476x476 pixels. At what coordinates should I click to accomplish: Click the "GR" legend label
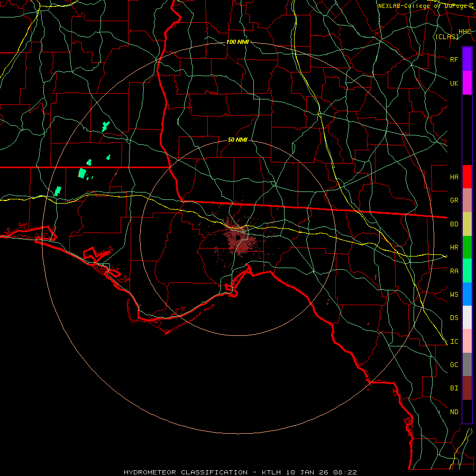(454, 200)
